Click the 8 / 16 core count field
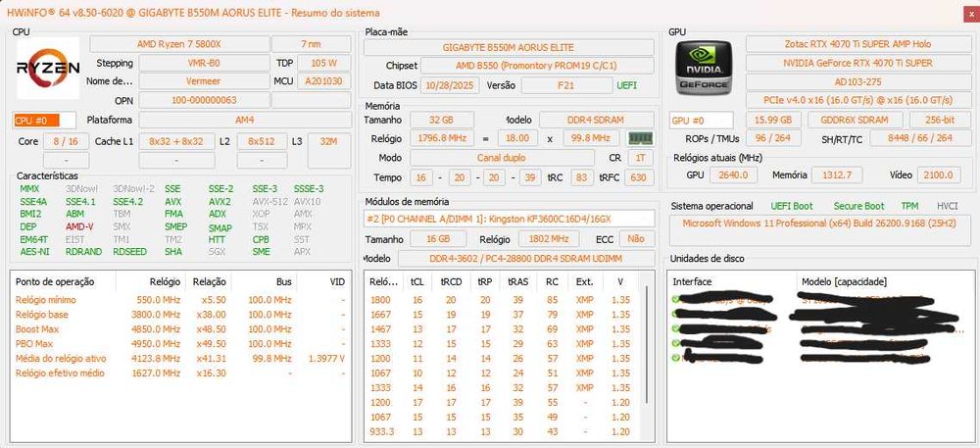This screenshot has height=448, width=980. [x=66, y=141]
